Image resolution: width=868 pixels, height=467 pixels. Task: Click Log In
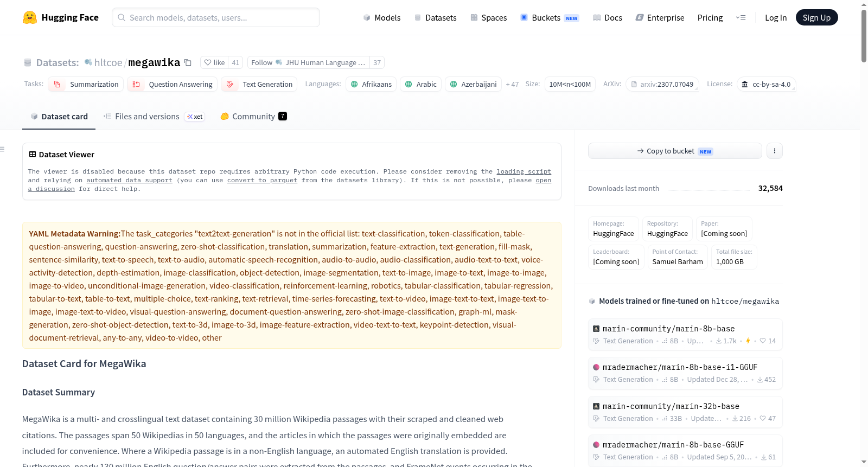(776, 17)
